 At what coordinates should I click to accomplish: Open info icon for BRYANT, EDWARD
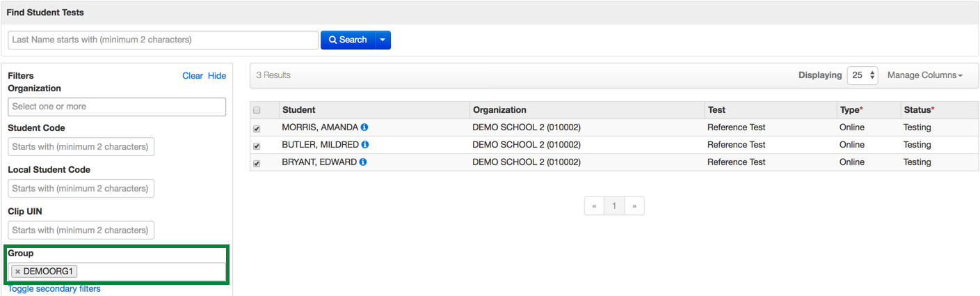pos(363,162)
